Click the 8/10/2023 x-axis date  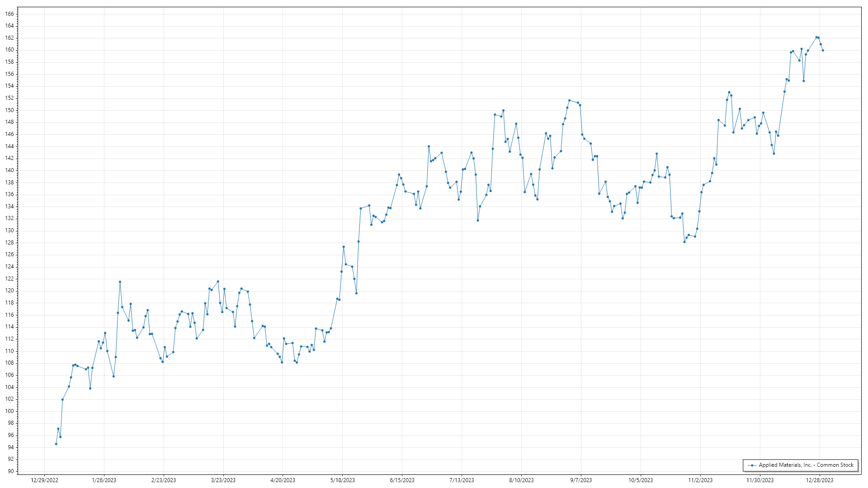521,480
